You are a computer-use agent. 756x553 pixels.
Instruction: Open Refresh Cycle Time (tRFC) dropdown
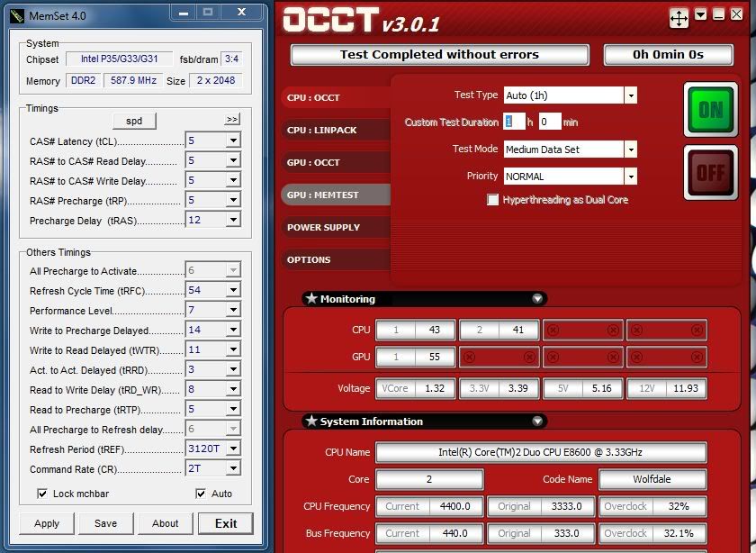(233, 290)
